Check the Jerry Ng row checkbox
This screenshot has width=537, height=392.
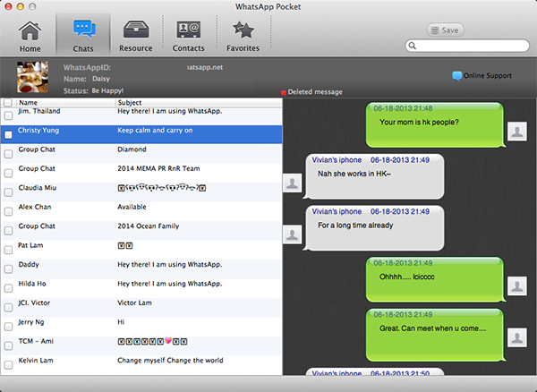tap(8, 327)
